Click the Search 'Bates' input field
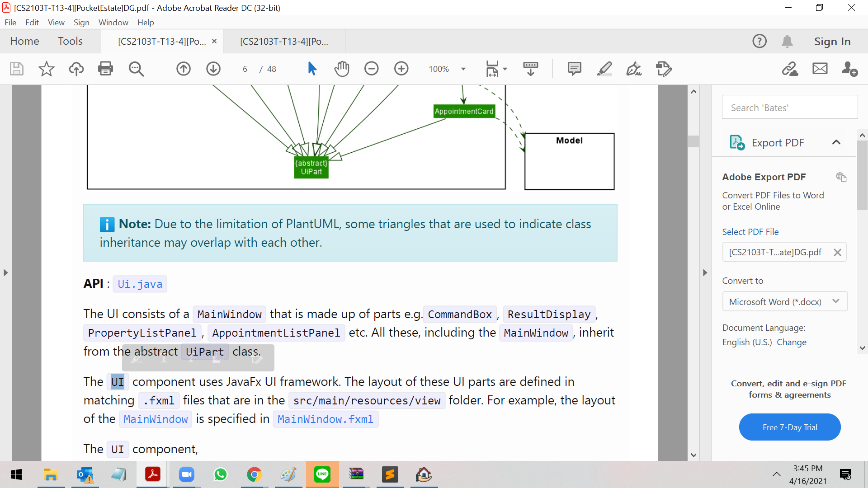 tap(789, 108)
